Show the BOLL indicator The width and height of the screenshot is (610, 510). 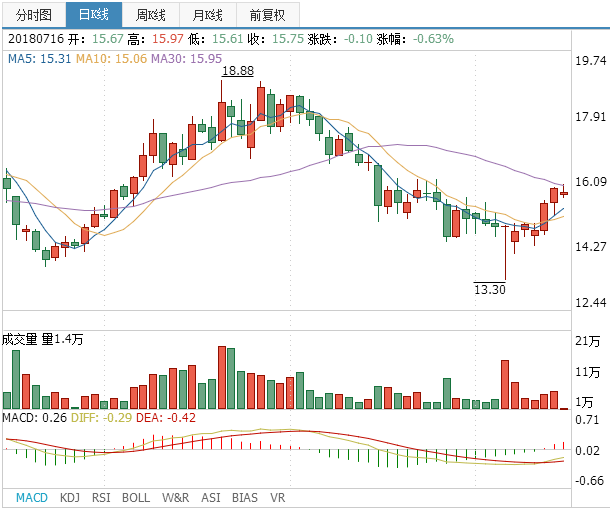click(x=136, y=498)
